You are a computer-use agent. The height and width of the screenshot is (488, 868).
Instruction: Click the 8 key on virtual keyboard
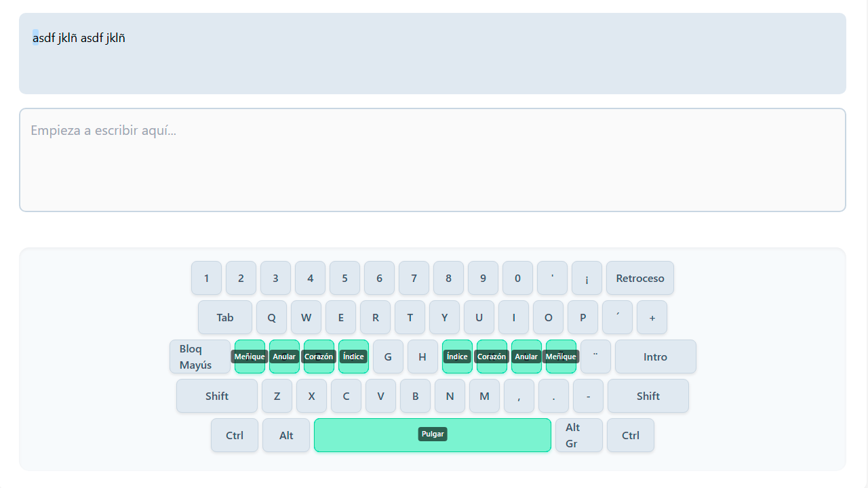pos(449,278)
